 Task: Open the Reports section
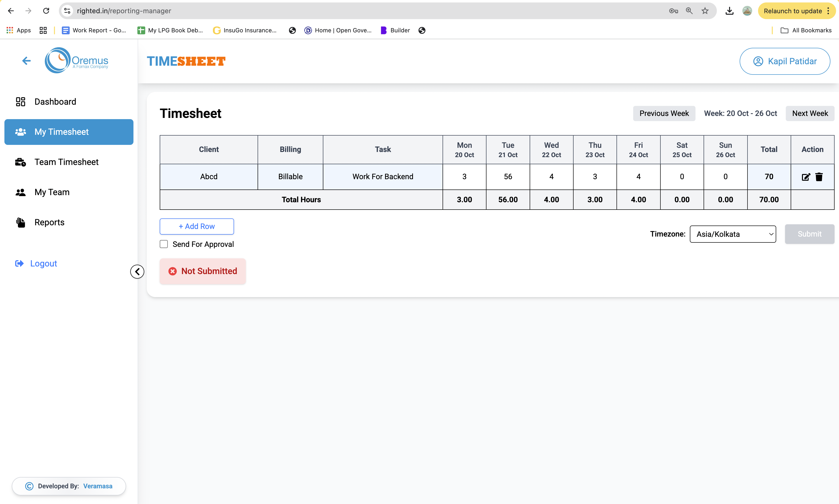(49, 222)
